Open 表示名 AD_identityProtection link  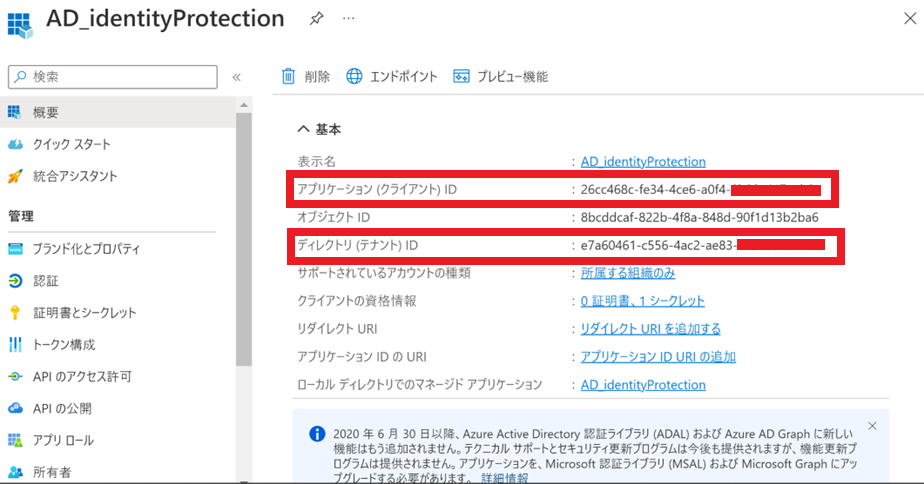pyautogui.click(x=643, y=162)
